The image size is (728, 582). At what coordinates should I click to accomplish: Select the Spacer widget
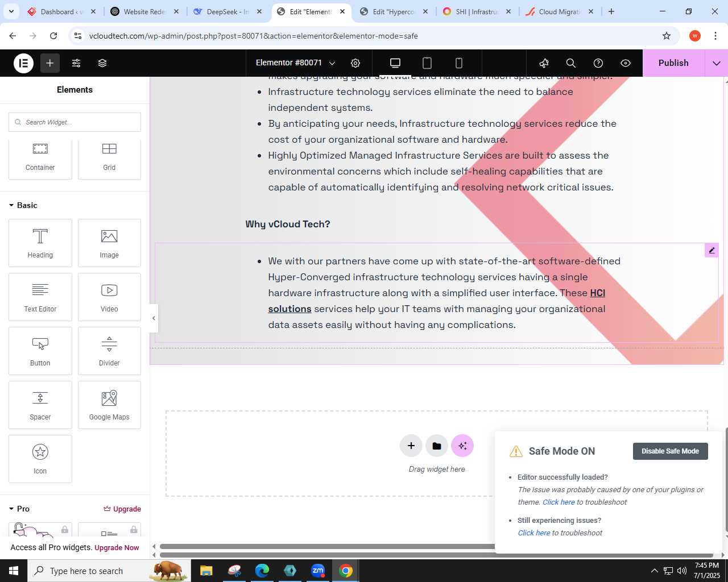coord(40,405)
